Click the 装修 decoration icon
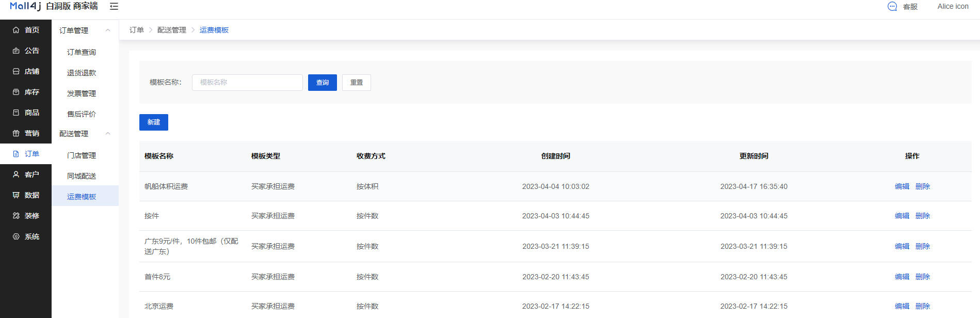Viewport: 980px width, 318px height. (x=16, y=216)
